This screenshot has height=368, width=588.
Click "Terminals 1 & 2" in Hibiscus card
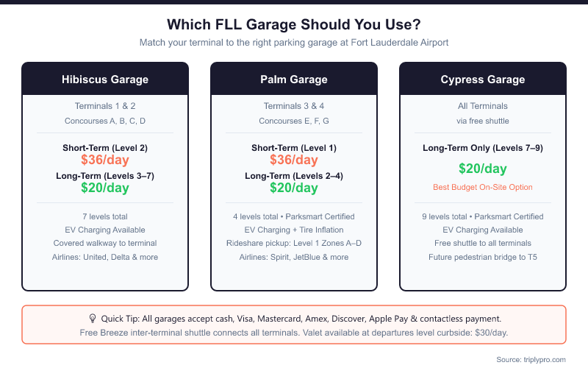(x=105, y=106)
